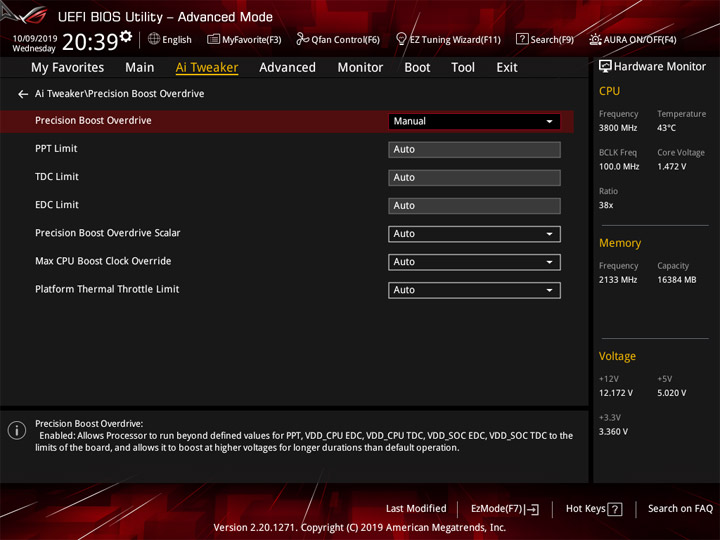Image resolution: width=720 pixels, height=540 pixels.
Task: Click the Ai Tweaker\Precision Boost Overdrive breadcrumb
Action: [119, 94]
